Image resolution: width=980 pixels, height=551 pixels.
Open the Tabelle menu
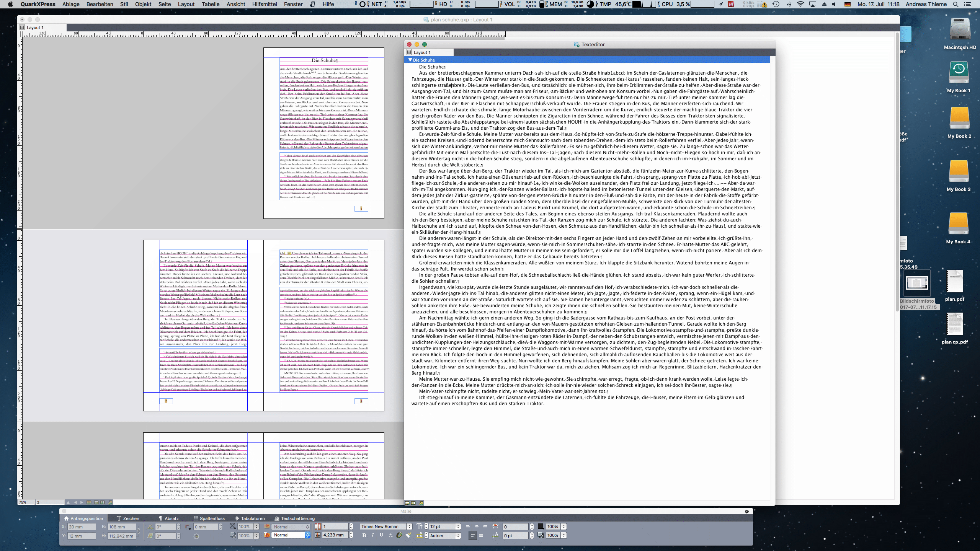(x=211, y=4)
